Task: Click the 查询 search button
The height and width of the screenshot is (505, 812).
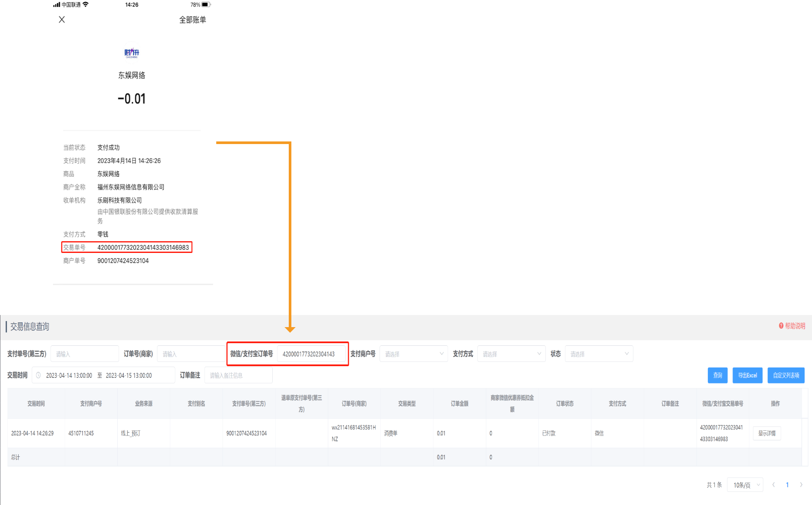Action: [717, 375]
